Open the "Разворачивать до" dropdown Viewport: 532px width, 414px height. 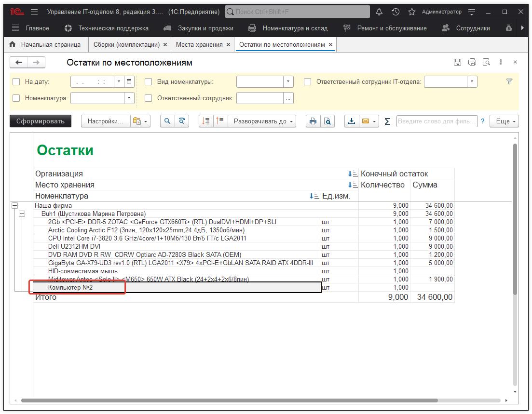pyautogui.click(x=263, y=121)
